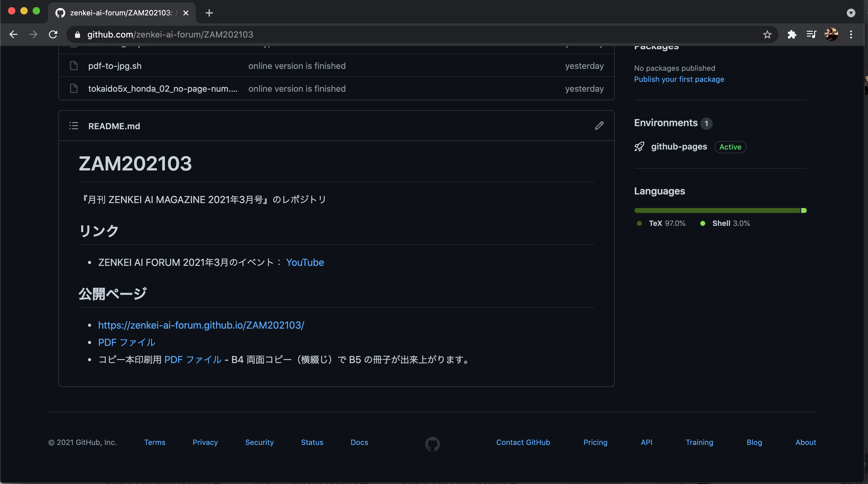Go back to the previous page
Image resolution: width=868 pixels, height=484 pixels.
point(14,34)
